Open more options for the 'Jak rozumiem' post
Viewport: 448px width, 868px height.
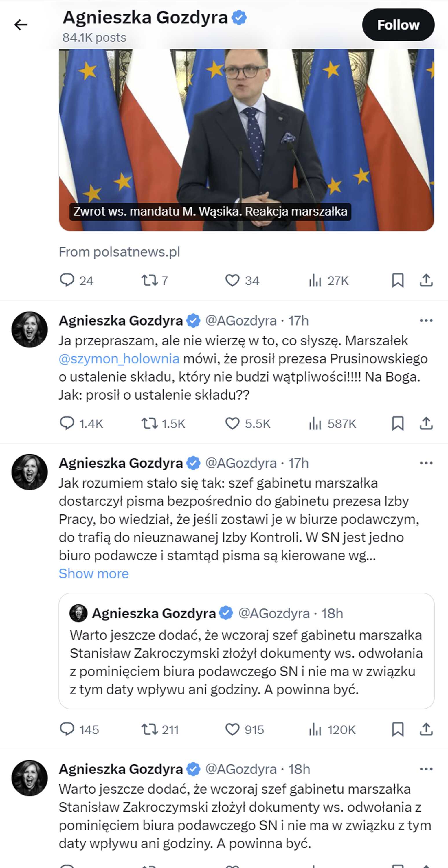click(426, 463)
